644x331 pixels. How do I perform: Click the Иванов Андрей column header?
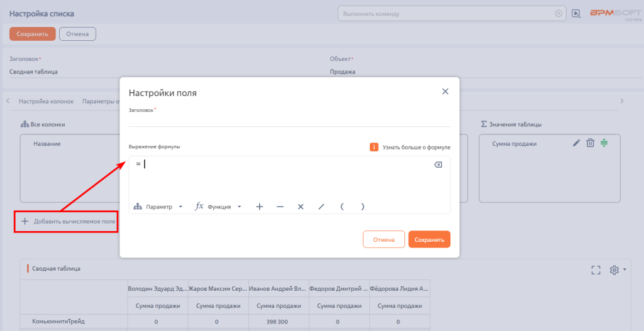[279, 289]
